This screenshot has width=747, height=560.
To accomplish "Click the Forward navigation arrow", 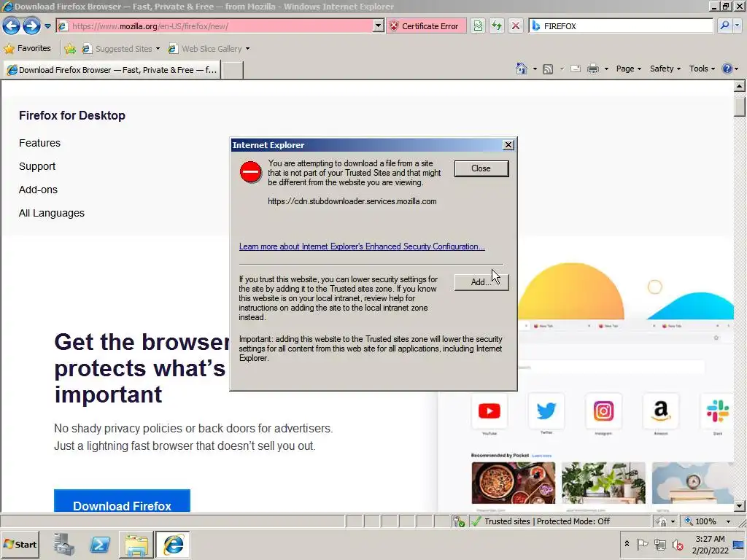I will (31, 26).
